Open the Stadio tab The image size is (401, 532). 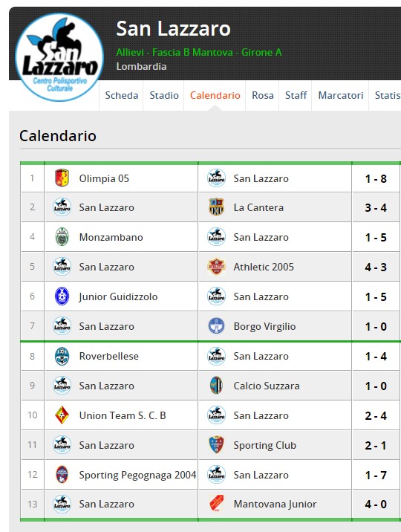[x=164, y=95]
